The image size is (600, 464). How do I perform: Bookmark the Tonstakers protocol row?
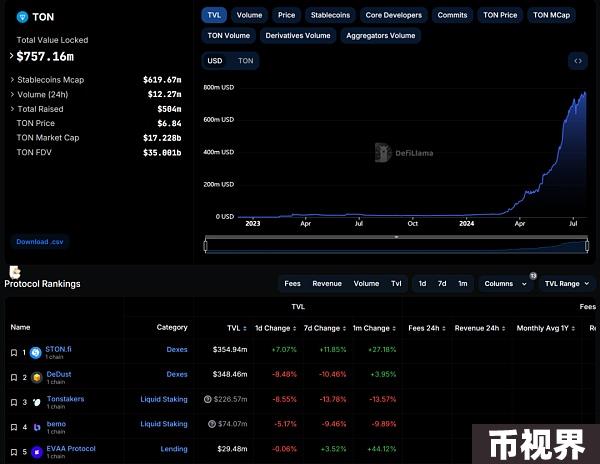click(x=14, y=402)
